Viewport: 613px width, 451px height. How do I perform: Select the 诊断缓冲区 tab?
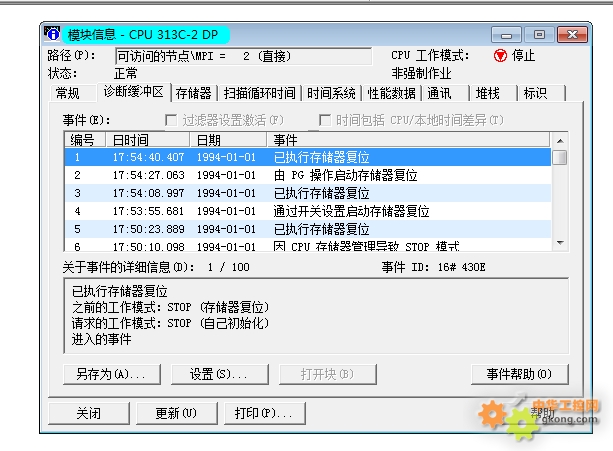[134, 92]
